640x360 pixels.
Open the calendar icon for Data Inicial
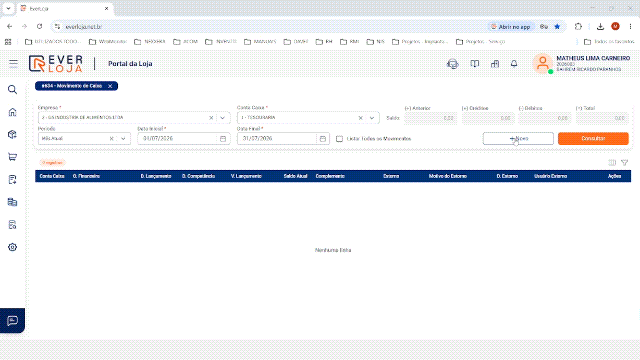tap(223, 139)
